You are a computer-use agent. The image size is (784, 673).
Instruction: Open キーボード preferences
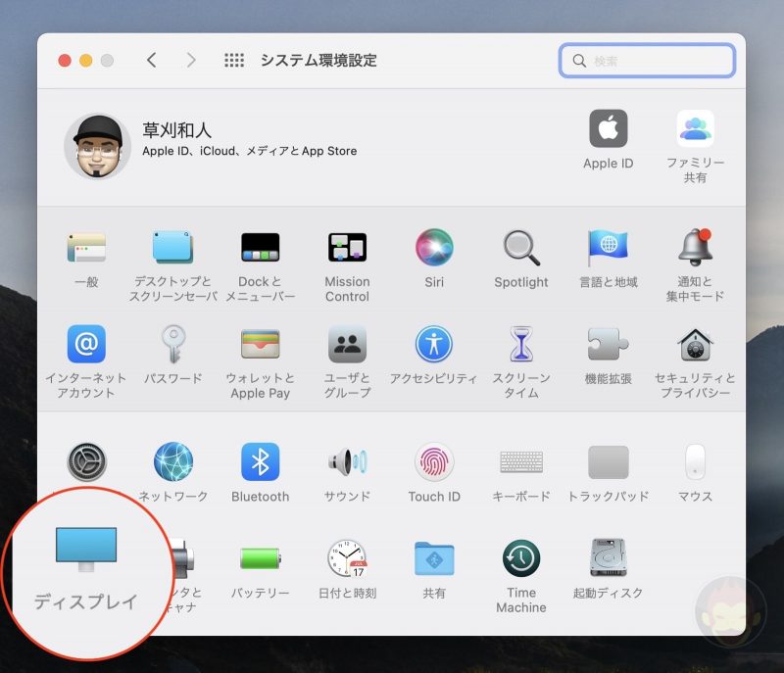tap(520, 460)
